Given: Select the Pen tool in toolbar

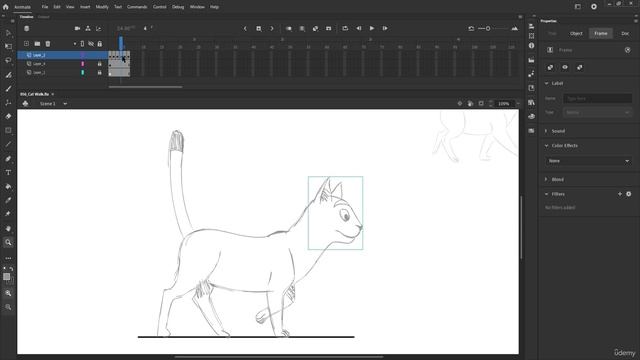Looking at the screenshot, I should point(8,158).
